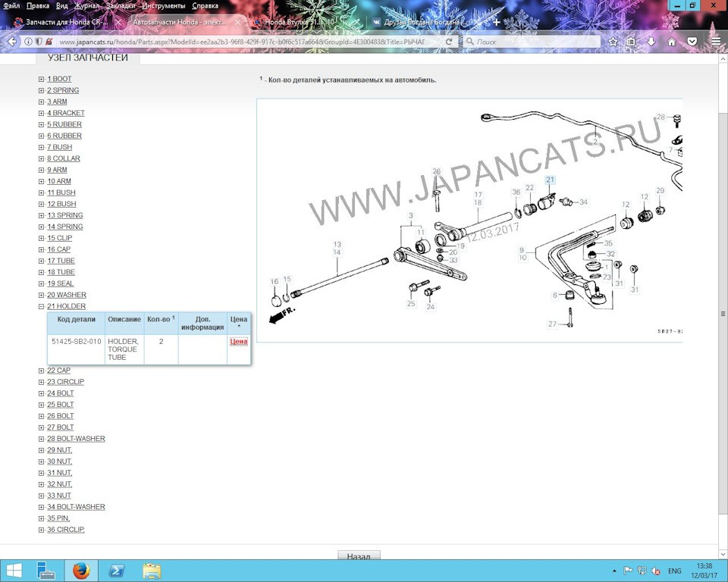Image resolution: width=728 pixels, height=582 pixels.
Task: Bookmark this page with the star icon
Action: pyautogui.click(x=613, y=42)
